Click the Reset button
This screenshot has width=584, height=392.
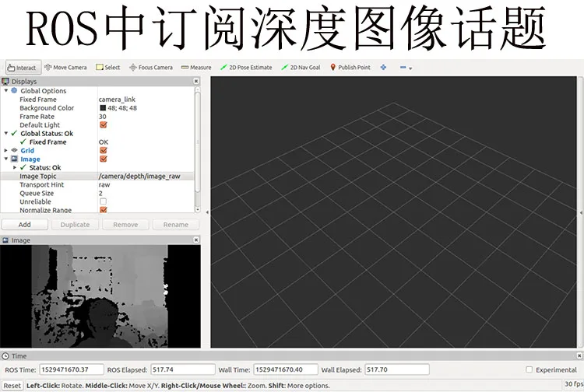click(12, 386)
